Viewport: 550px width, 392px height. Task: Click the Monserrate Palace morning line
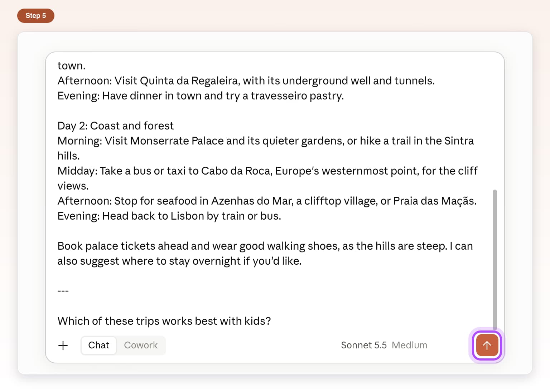coord(265,148)
